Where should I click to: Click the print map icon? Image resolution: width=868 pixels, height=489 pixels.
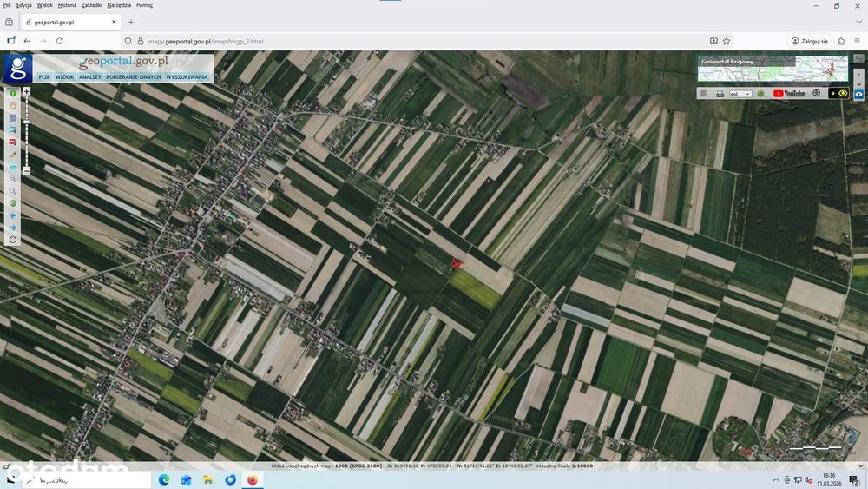[720, 94]
